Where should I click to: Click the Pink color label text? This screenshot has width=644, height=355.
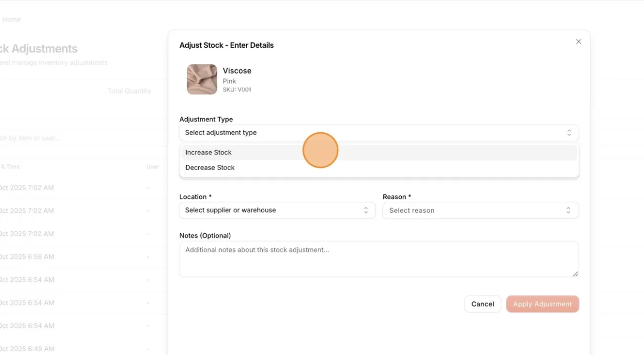coord(230,81)
